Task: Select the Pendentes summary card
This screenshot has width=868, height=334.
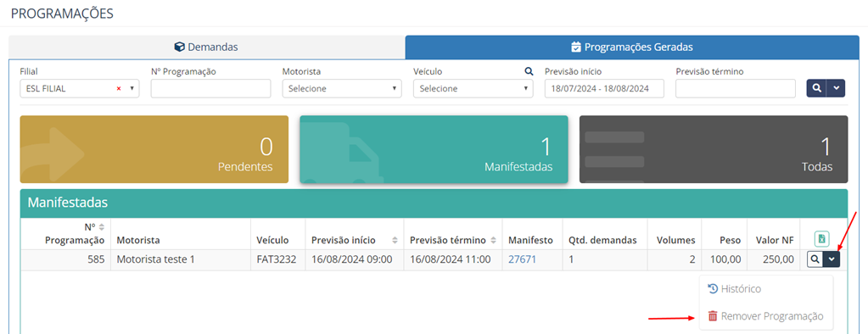Action: (x=154, y=149)
